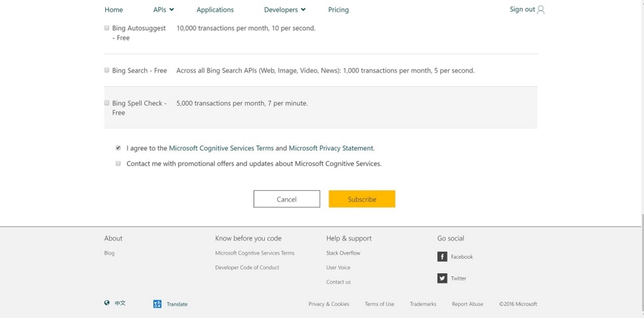This screenshot has height=318, width=644.
Task: Click the Cancel button
Action: (x=287, y=199)
